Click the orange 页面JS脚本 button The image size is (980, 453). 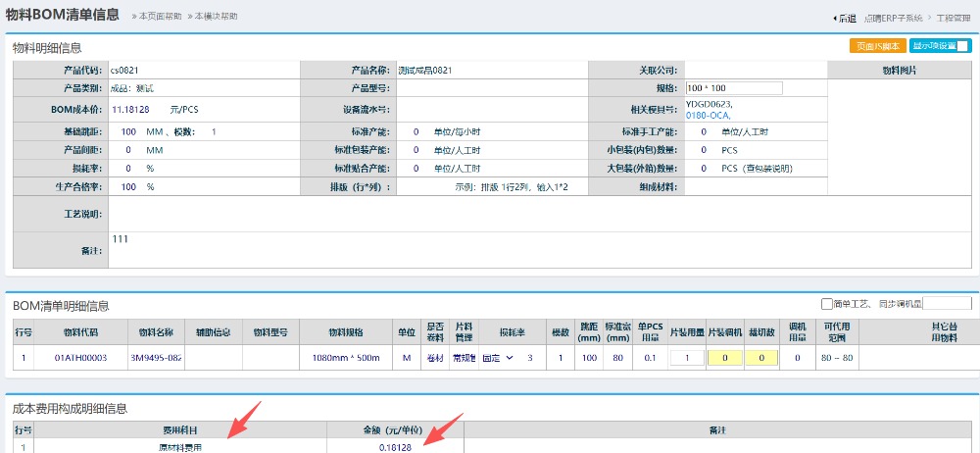point(877,45)
